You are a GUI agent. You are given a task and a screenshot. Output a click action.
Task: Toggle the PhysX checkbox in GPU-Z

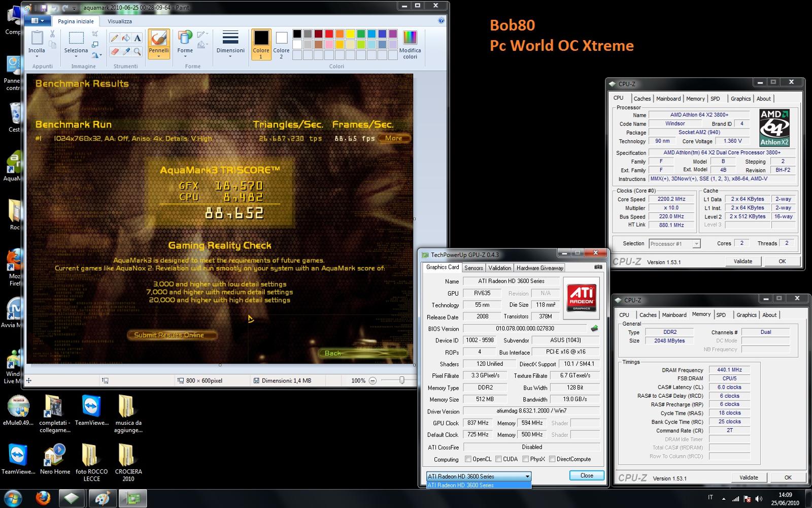(x=525, y=459)
